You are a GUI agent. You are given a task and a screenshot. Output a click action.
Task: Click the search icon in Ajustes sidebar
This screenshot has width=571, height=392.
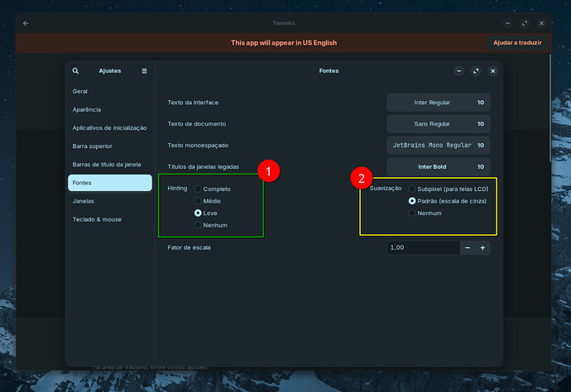click(75, 71)
